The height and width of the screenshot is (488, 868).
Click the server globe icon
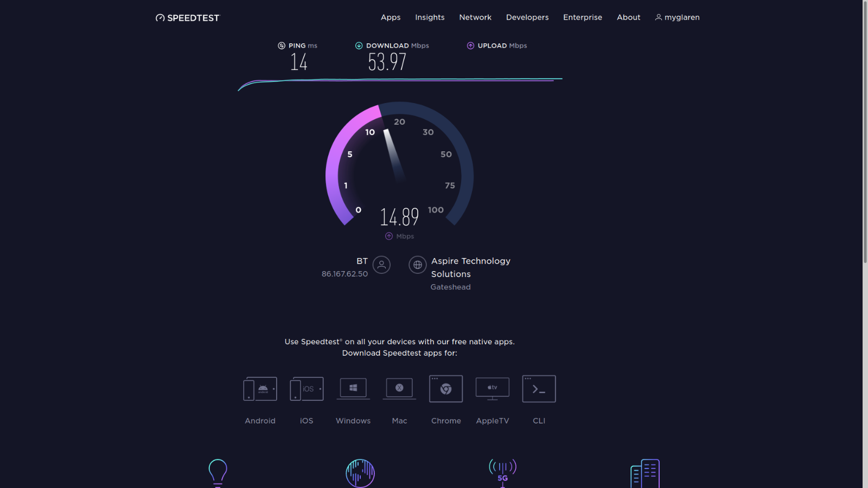tap(418, 265)
